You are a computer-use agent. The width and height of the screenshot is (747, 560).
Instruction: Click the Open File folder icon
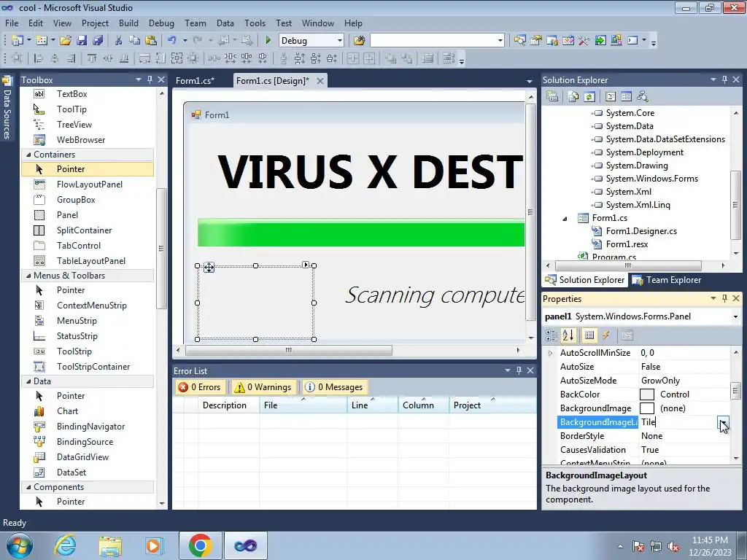pyautogui.click(x=66, y=41)
